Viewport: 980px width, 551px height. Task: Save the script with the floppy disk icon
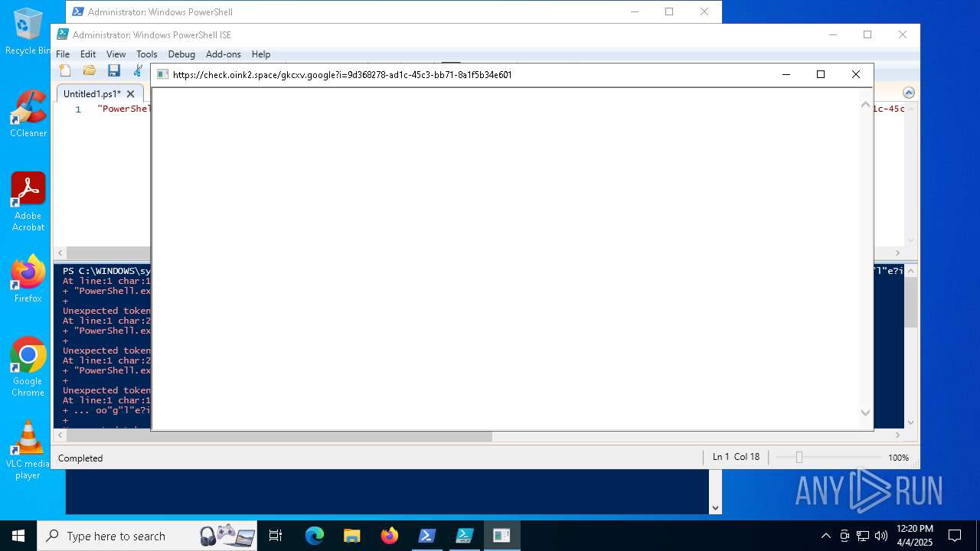pos(114,70)
